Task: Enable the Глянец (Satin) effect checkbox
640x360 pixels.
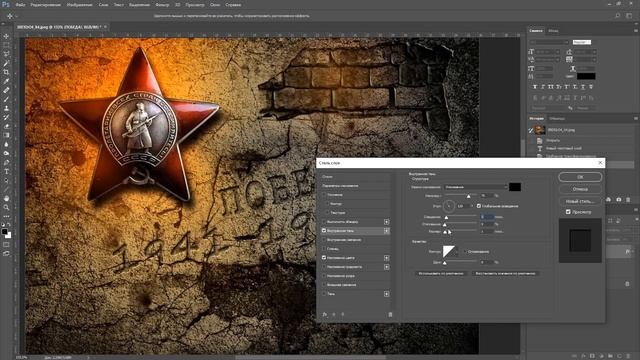Action: tap(324, 249)
